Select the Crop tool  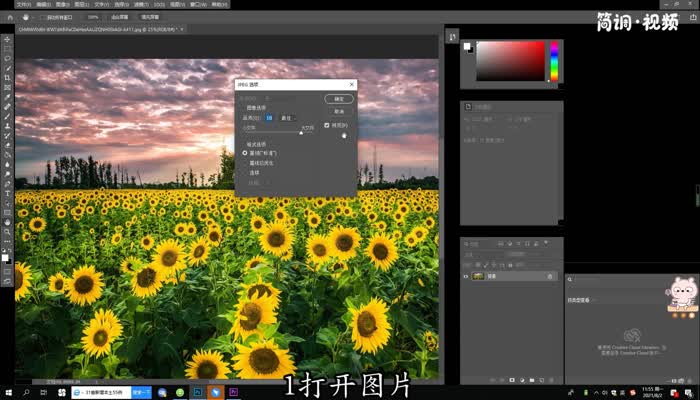click(x=8, y=77)
